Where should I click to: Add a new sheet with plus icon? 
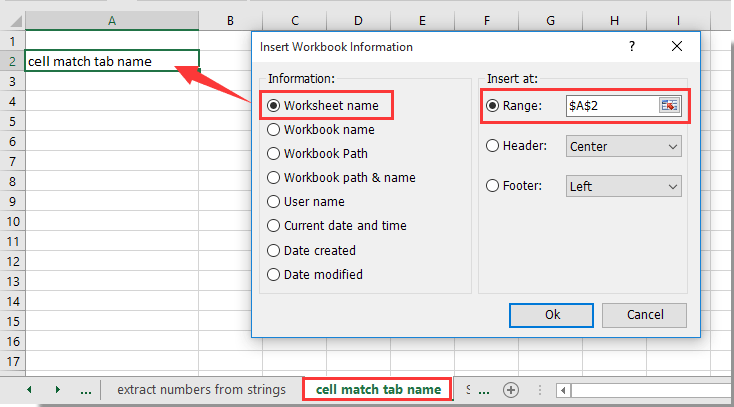511,390
